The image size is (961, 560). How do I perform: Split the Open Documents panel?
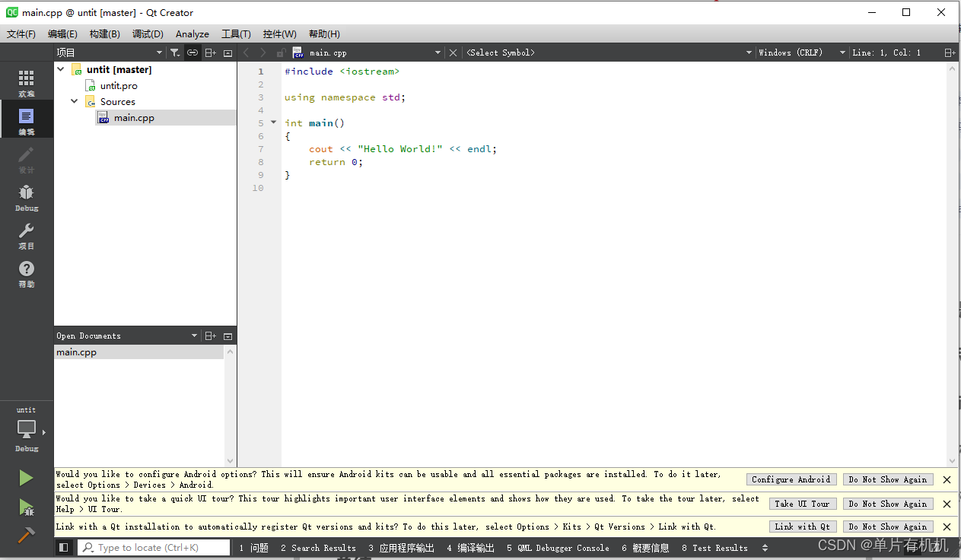(x=211, y=336)
